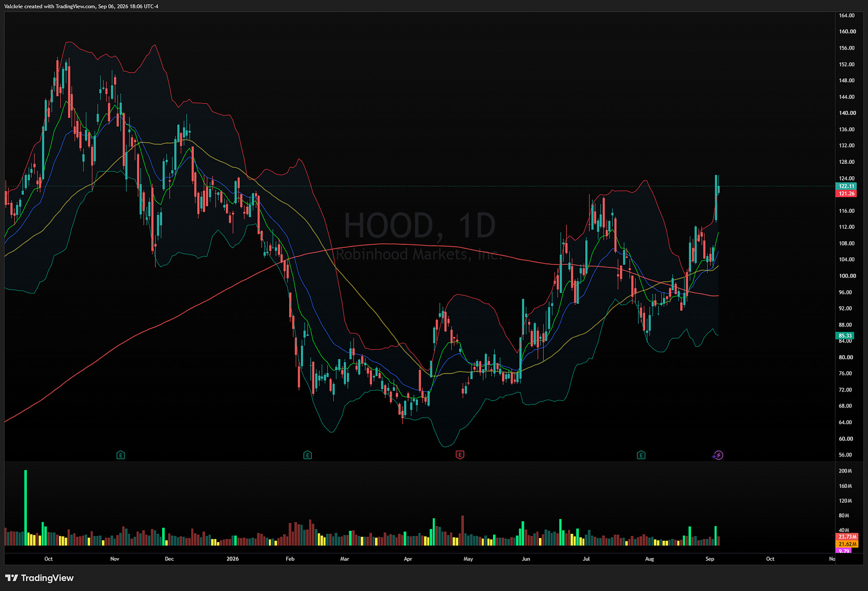Click the Apr label on time axis

click(408, 559)
